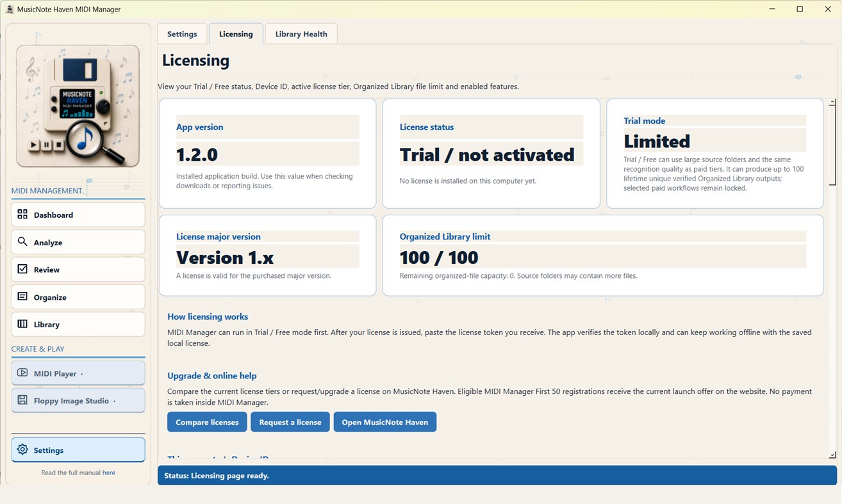The image size is (842, 504).
Task: Select the Licensing tab
Action: click(x=236, y=34)
